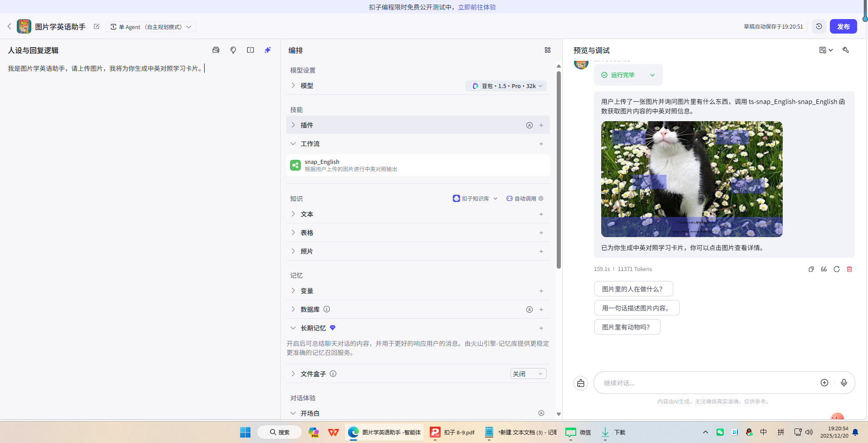868x443 pixels.
Task: Click the AI optimize sparkle icon
Action: point(267,50)
